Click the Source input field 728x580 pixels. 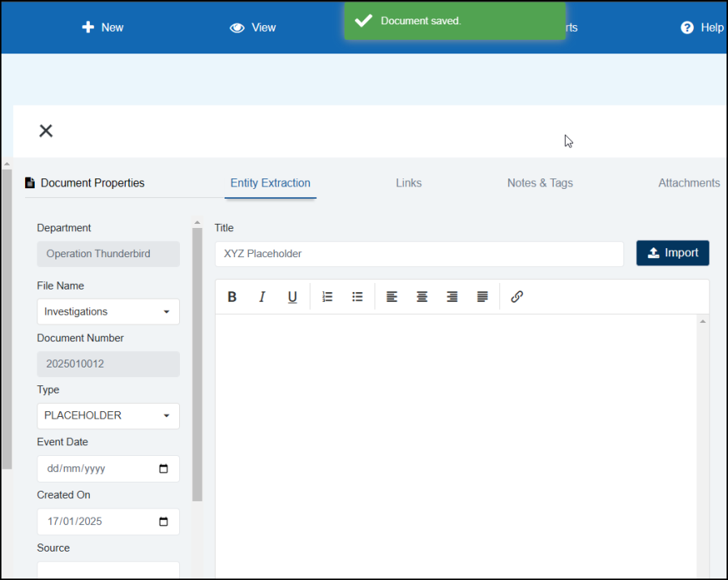click(x=108, y=570)
